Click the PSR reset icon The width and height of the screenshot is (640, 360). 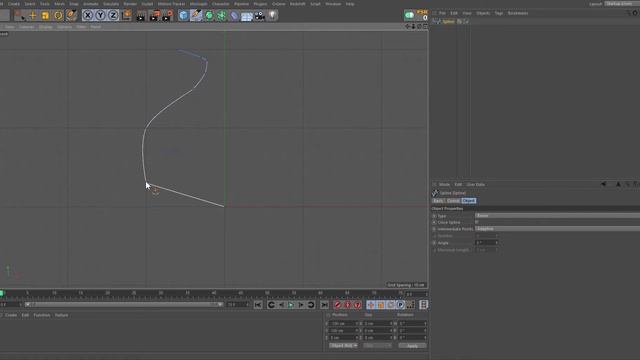(x=422, y=15)
